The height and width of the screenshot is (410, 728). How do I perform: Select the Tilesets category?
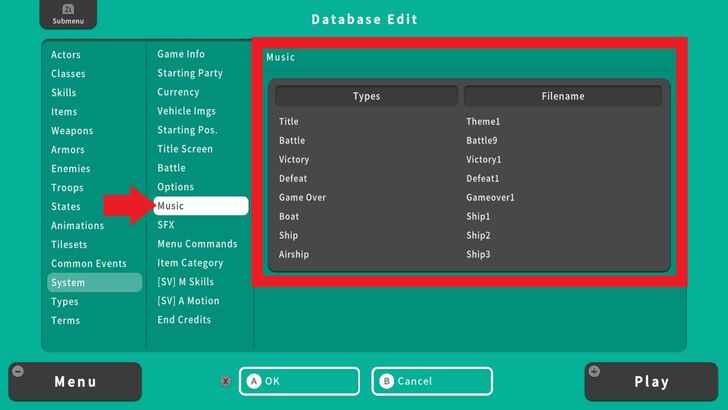pos(69,244)
